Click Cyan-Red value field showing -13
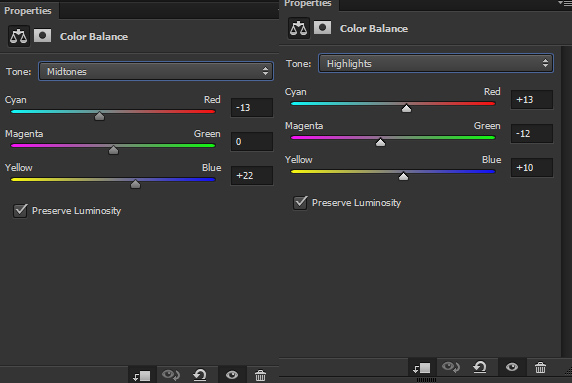The height and width of the screenshot is (383, 572). 252,107
